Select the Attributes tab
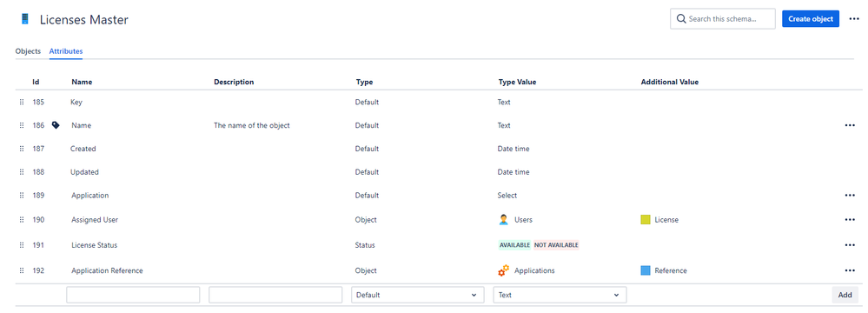The height and width of the screenshot is (313, 868). tap(66, 51)
